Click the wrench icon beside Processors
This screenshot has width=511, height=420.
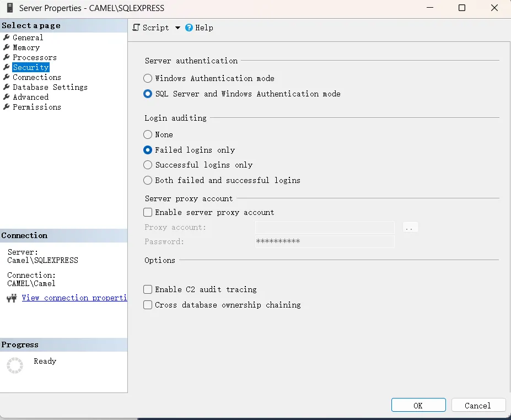[x=6, y=57]
